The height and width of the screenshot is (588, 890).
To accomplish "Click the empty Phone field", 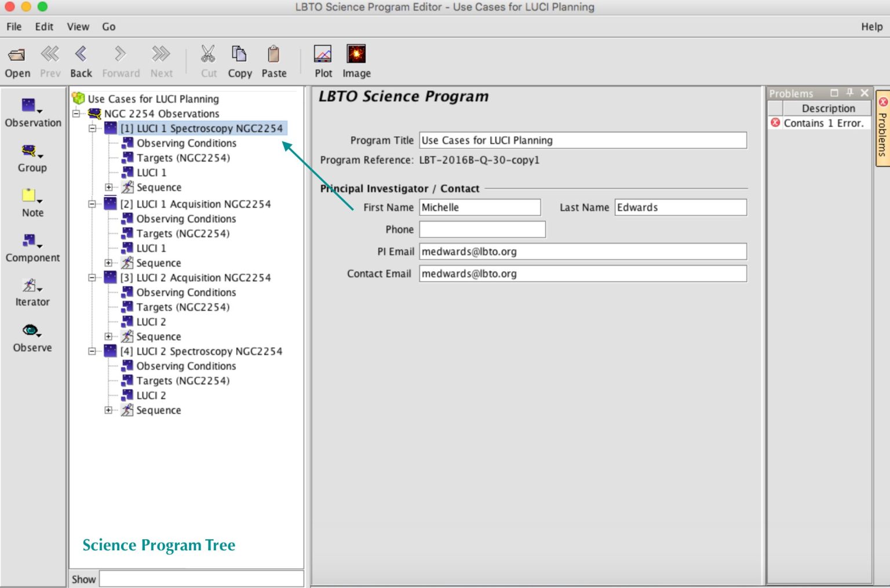I will [482, 229].
